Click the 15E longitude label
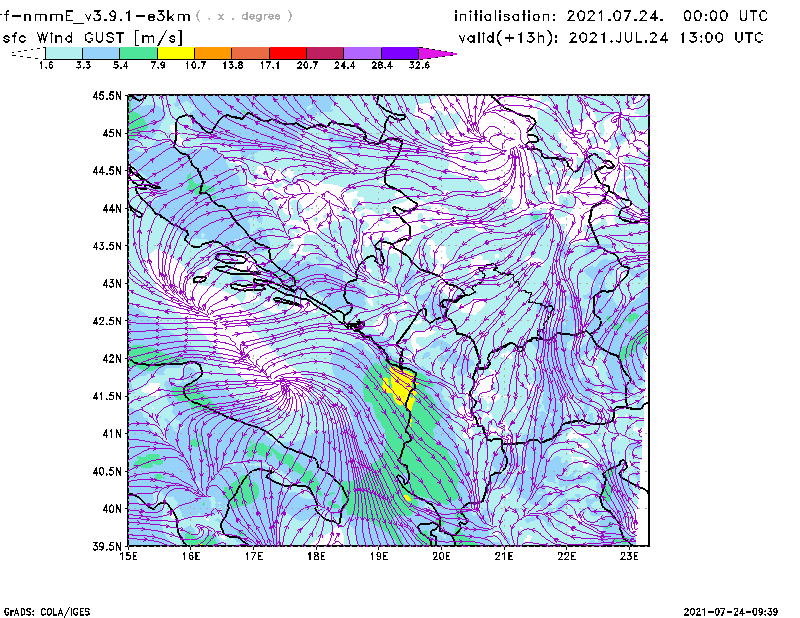This screenshot has width=800, height=618. click(128, 556)
